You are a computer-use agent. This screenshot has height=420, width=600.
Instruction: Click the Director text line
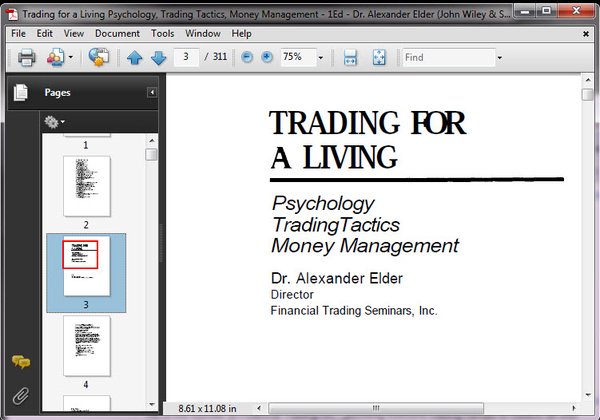tap(292, 295)
